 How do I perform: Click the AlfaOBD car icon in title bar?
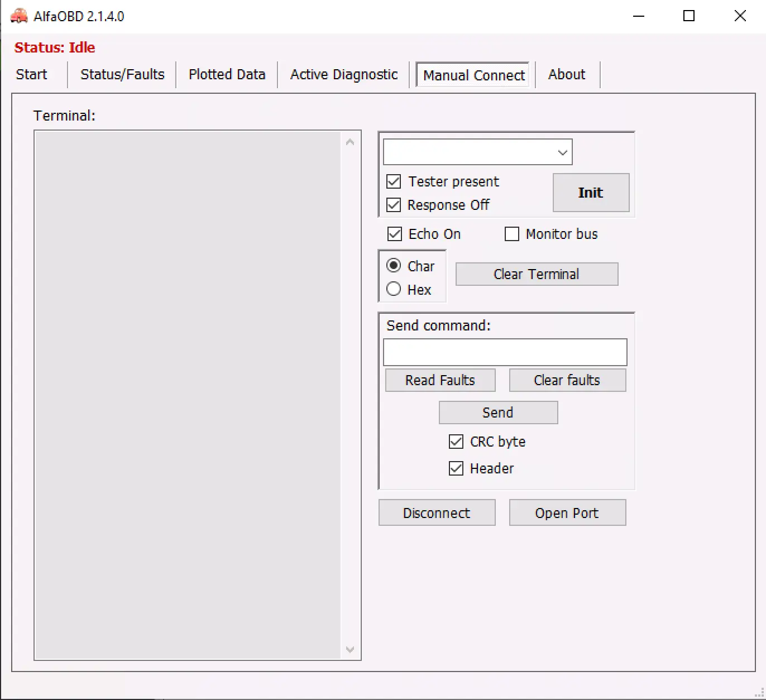coord(19,16)
